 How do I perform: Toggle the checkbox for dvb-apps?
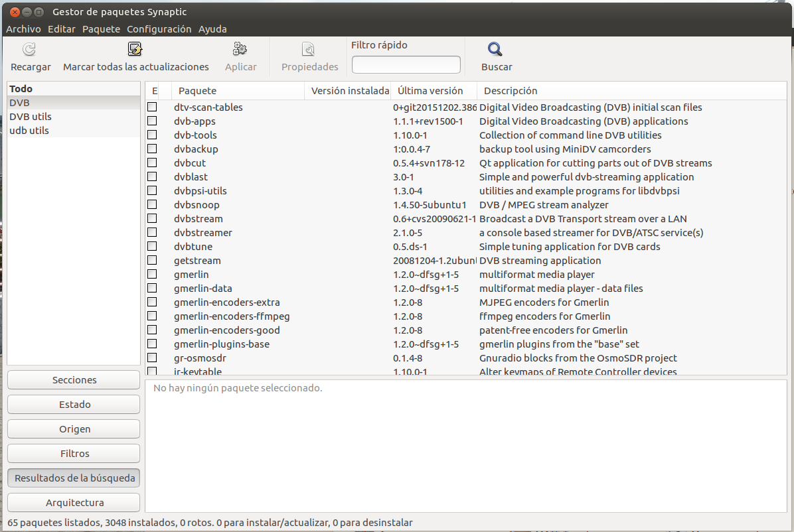click(152, 121)
